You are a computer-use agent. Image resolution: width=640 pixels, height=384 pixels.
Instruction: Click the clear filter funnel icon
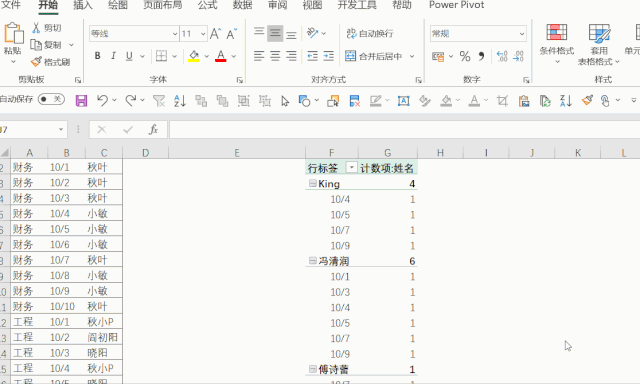click(x=159, y=100)
